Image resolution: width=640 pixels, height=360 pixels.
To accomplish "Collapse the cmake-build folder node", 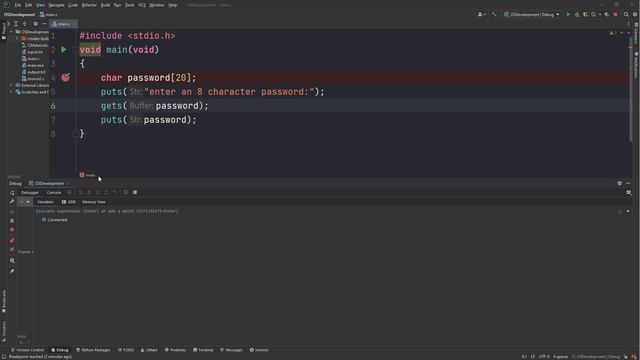I will pos(17,38).
